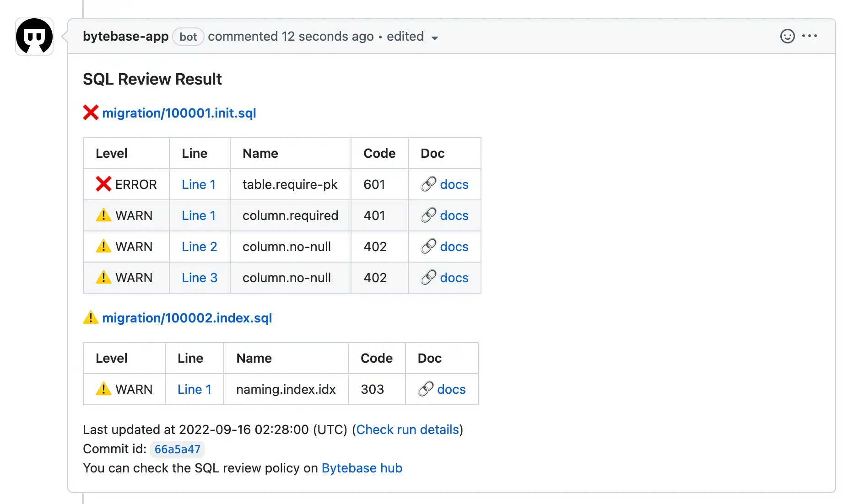The height and width of the screenshot is (504, 854).
Task: Click the red X in the ERROR level row
Action: 104,184
